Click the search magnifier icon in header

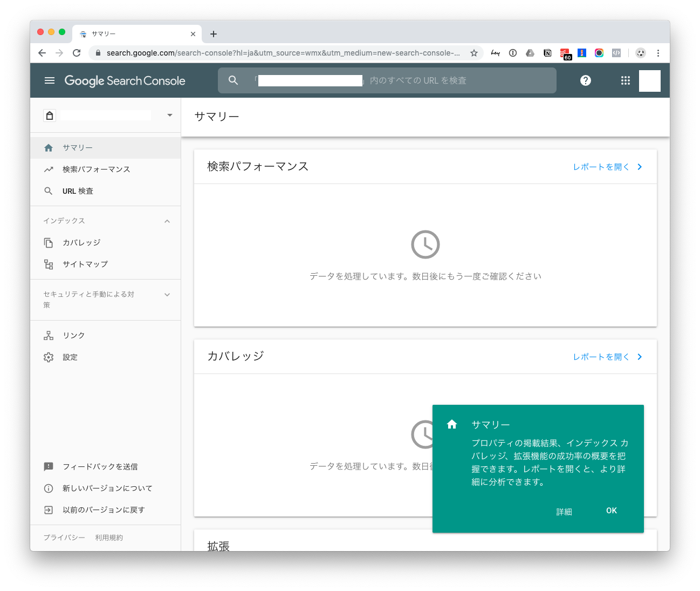coord(233,80)
